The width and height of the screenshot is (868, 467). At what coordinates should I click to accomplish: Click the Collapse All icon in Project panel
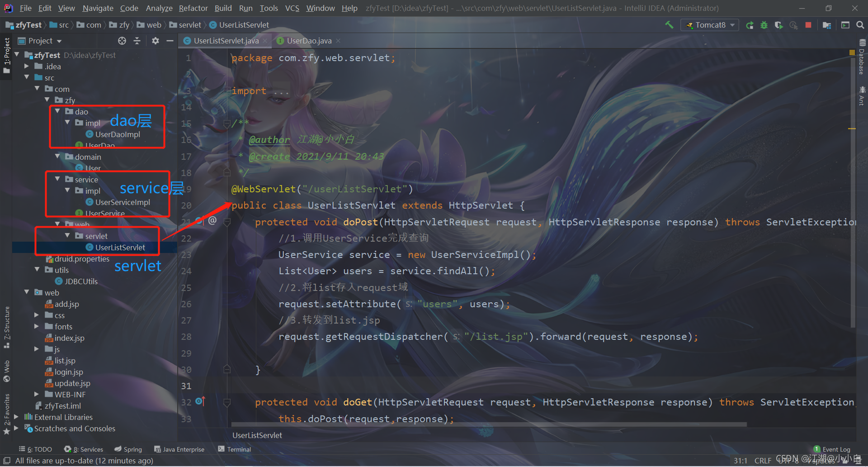pos(137,41)
